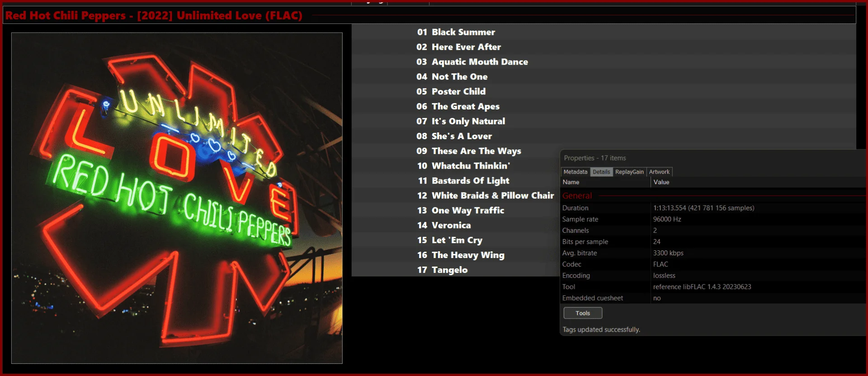The width and height of the screenshot is (868, 376).
Task: Select track 09 These Are The Ways
Action: [x=456, y=151]
